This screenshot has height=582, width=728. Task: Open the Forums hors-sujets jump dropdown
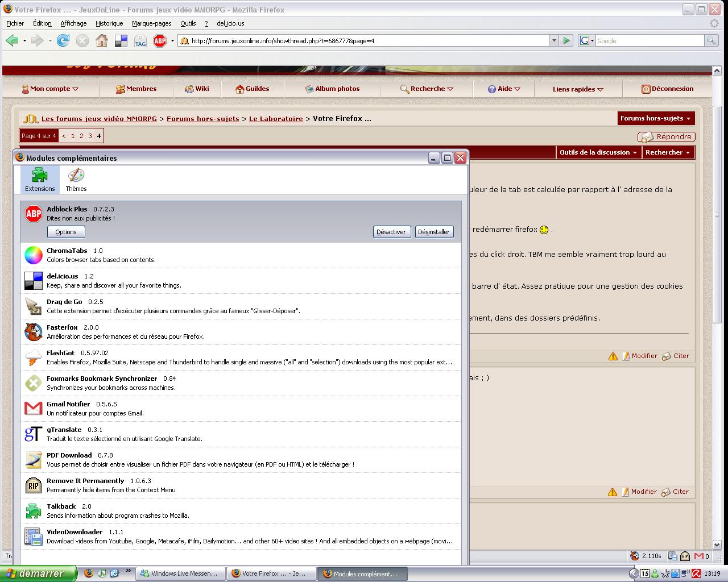click(x=656, y=118)
